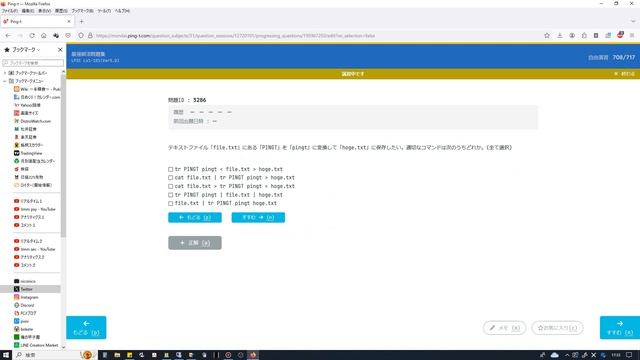Click the memo (m) button
Image resolution: width=640 pixels, height=360 pixels.
[x=504, y=328]
